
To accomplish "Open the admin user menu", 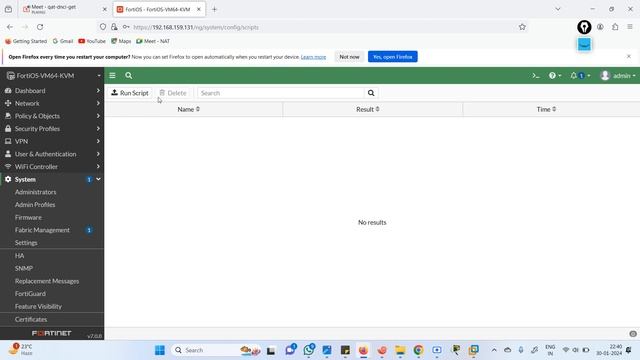I will pyautogui.click(x=618, y=76).
